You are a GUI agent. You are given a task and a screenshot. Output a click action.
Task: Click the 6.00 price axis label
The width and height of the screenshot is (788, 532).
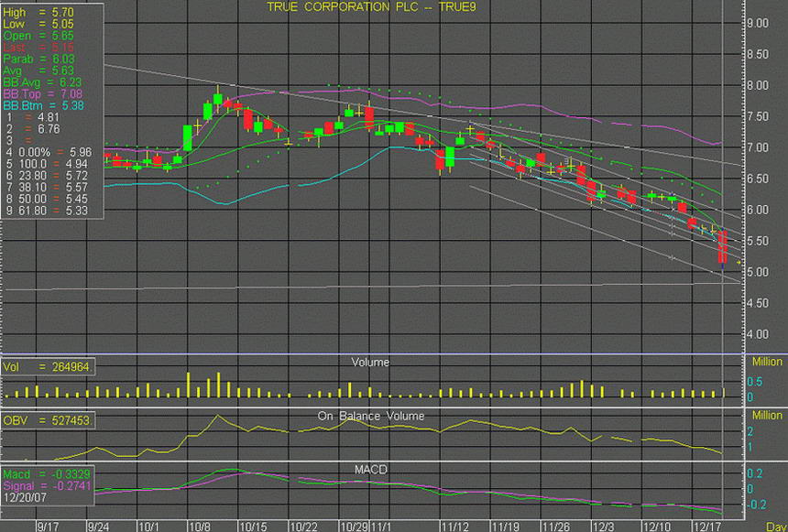758,210
